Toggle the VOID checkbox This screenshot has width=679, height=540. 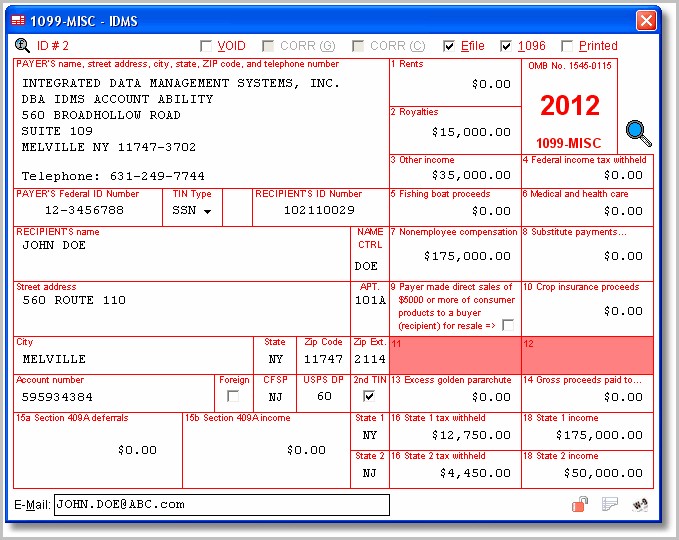tap(206, 46)
